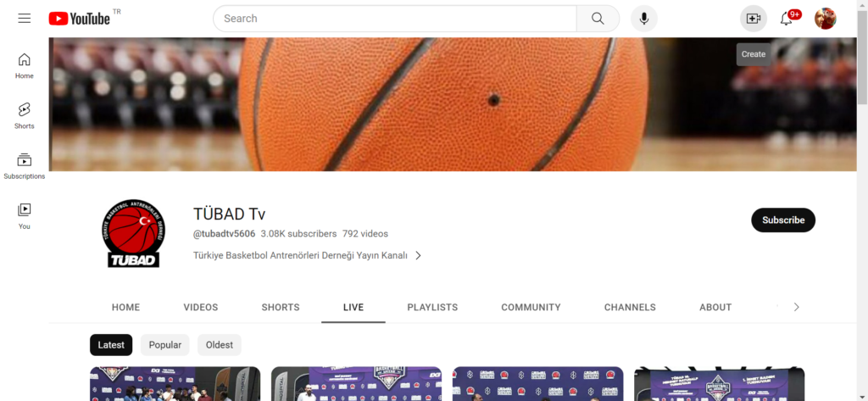Filter by Latest chip
868x401 pixels.
coord(111,344)
